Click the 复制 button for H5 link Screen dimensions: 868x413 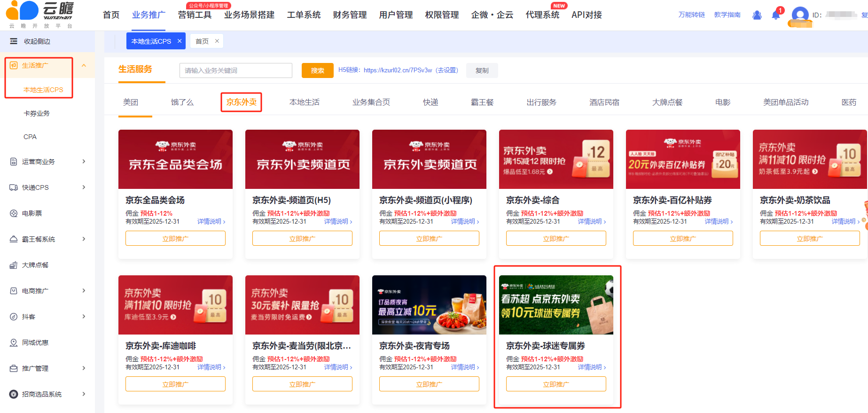[x=482, y=70]
